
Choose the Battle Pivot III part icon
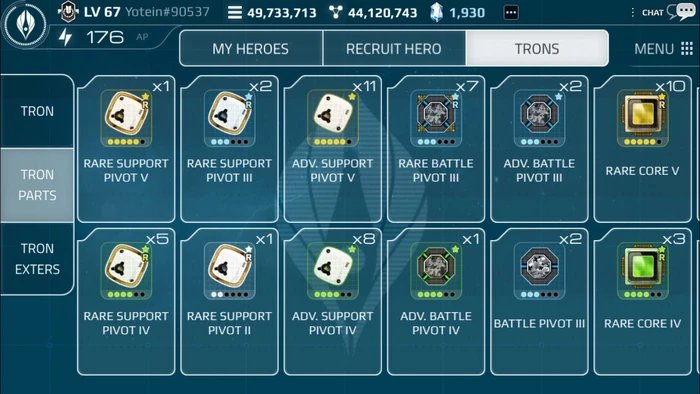point(539,271)
